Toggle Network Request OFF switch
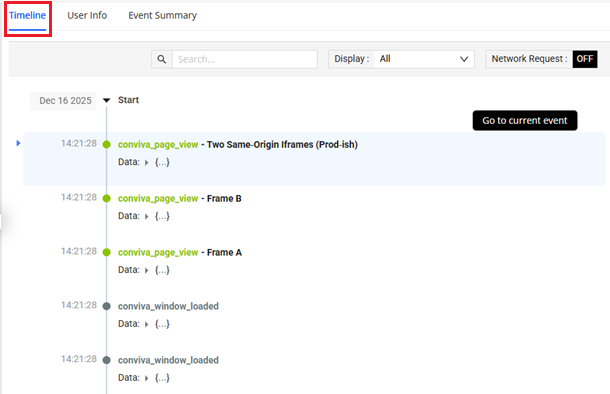Viewport: 610px width, 394px height. click(x=585, y=59)
